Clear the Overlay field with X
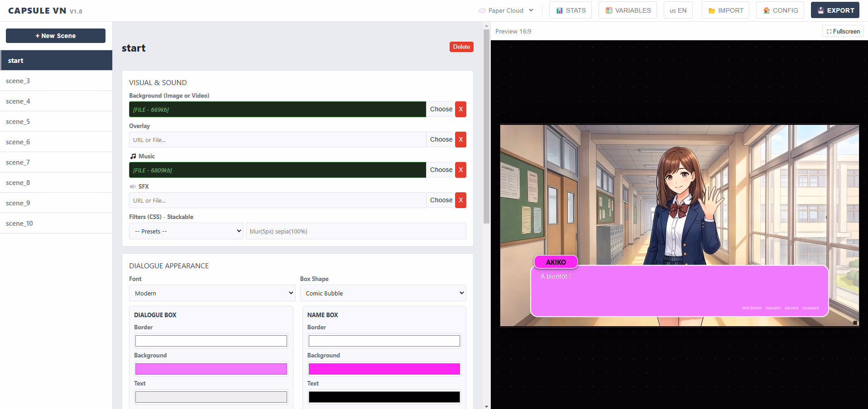Screen dimensions: 868x409 (x=460, y=140)
